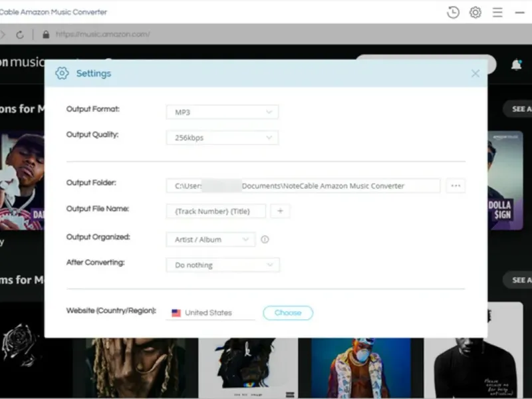The height and width of the screenshot is (399, 532).
Task: Open the black rose album cover
Action: (22, 350)
